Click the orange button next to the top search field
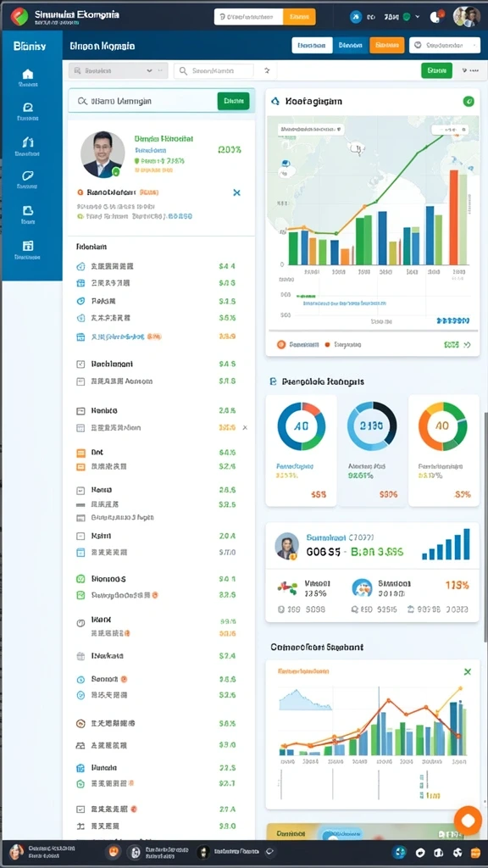 tap(299, 17)
